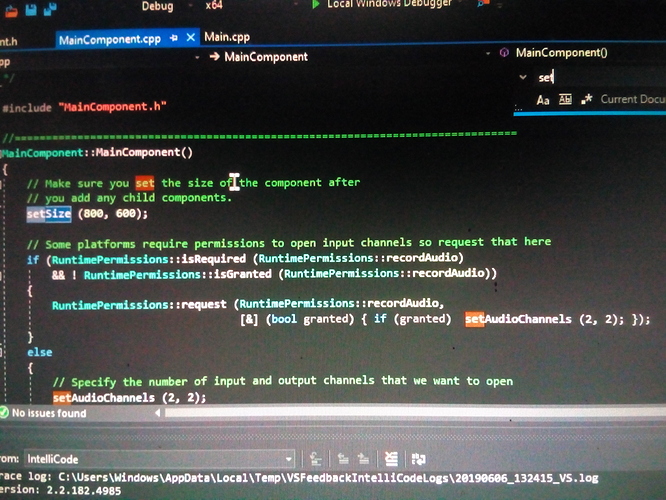The height and width of the screenshot is (500, 666).
Task: Click the trace log path in output
Action: click(x=328, y=477)
